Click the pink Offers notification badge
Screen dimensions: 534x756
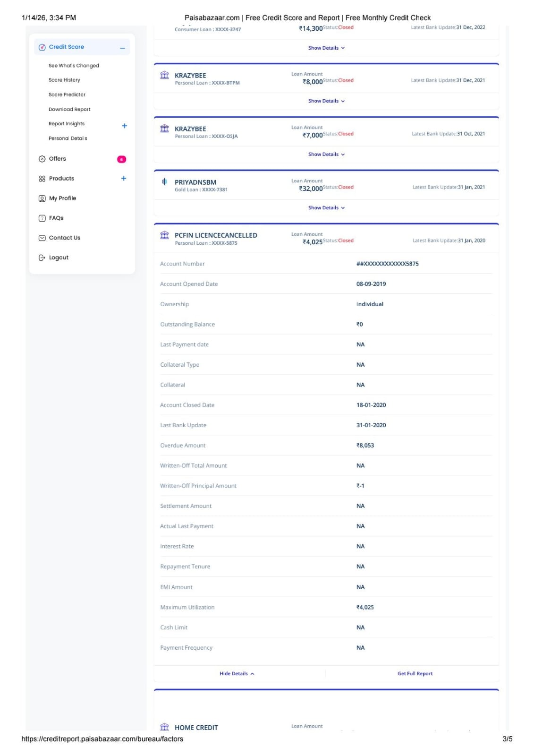[x=121, y=160]
